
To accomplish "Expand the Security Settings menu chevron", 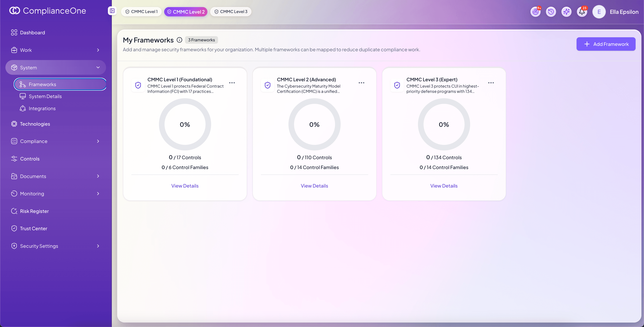I will click(x=98, y=246).
